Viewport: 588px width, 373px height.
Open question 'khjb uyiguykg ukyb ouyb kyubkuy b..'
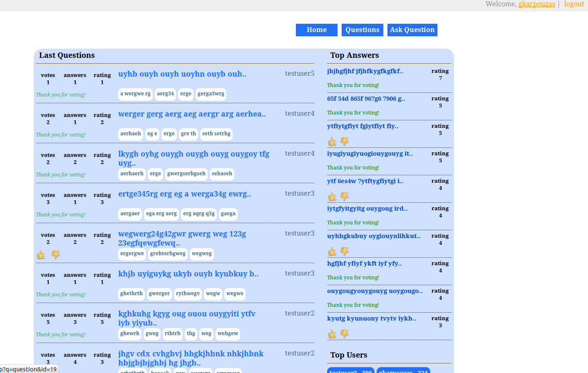click(x=188, y=274)
